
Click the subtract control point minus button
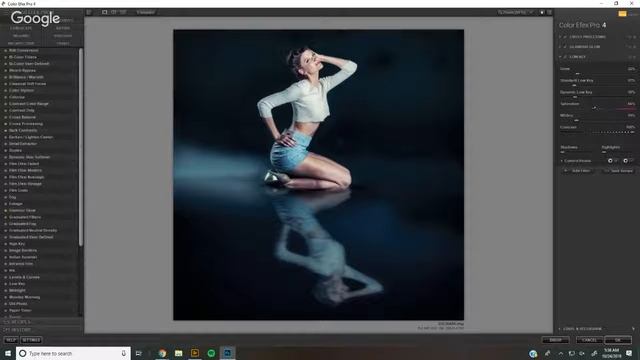[626, 161]
